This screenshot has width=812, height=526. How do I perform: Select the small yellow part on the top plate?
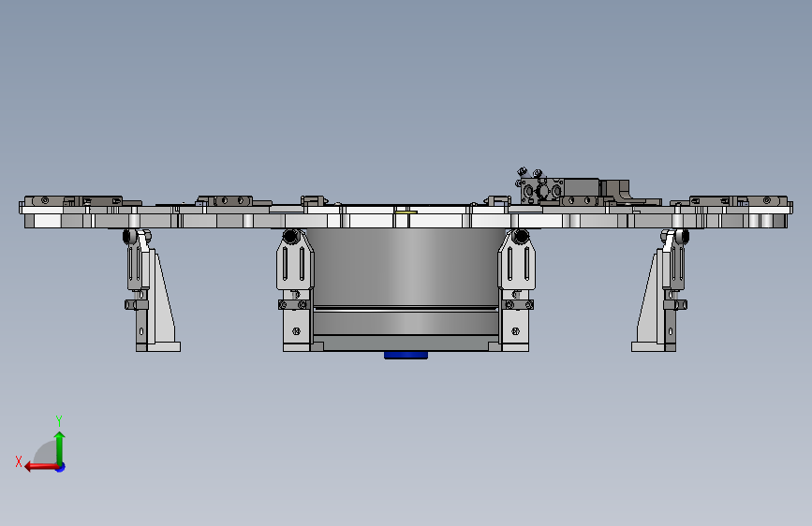point(406,212)
